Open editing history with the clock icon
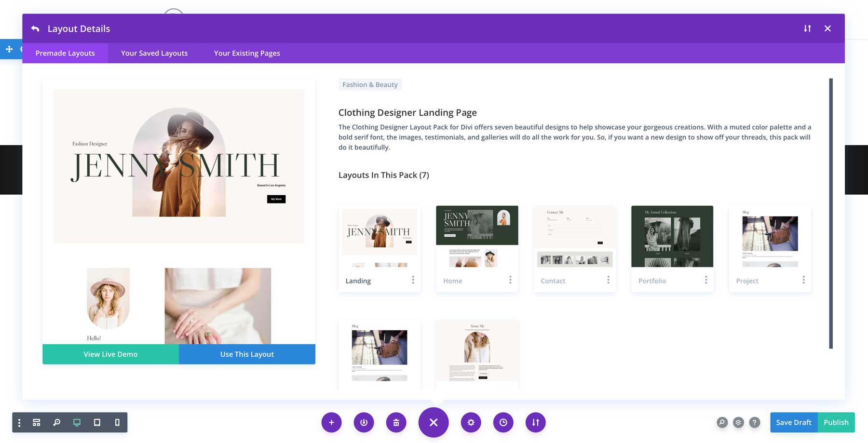868x443 pixels. pos(503,422)
